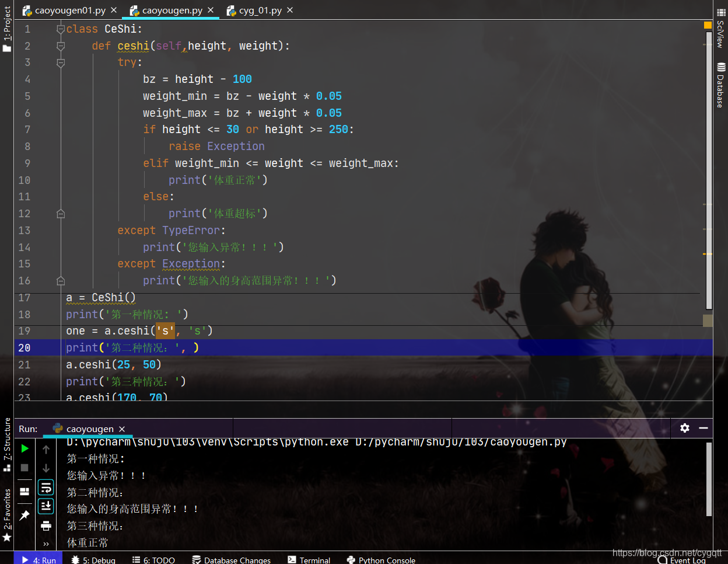
Task: Click on 'raise Exception' in line 8
Action: click(x=216, y=147)
